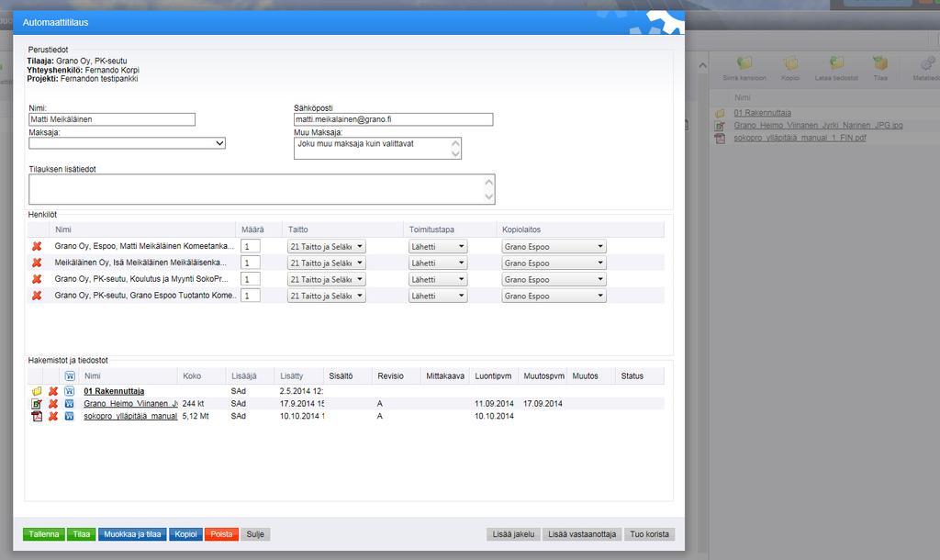Click the cart icon for sokopro_ylläpitäjä_manual file
Screen dimensions: 940x560
(70, 416)
